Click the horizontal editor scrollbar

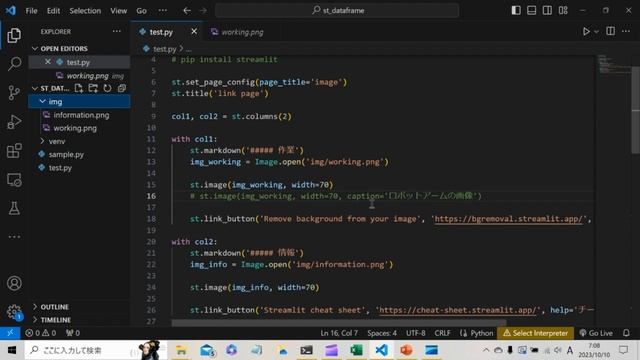[339, 323]
